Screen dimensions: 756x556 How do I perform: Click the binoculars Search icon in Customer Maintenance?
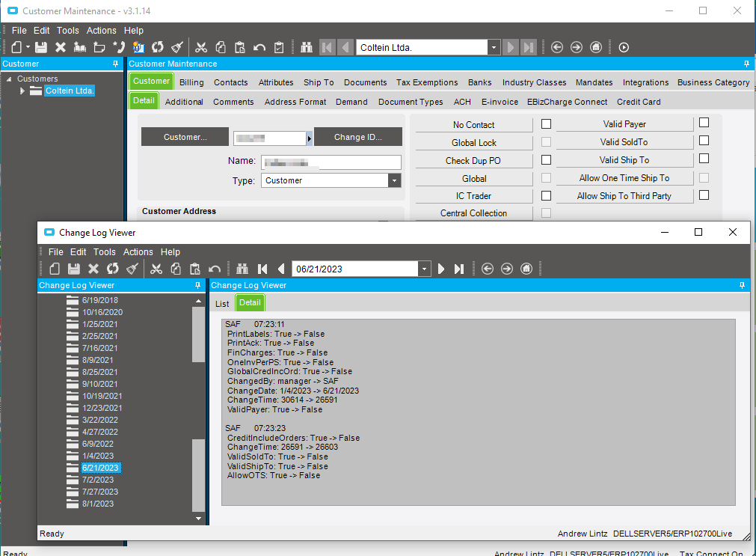point(307,47)
